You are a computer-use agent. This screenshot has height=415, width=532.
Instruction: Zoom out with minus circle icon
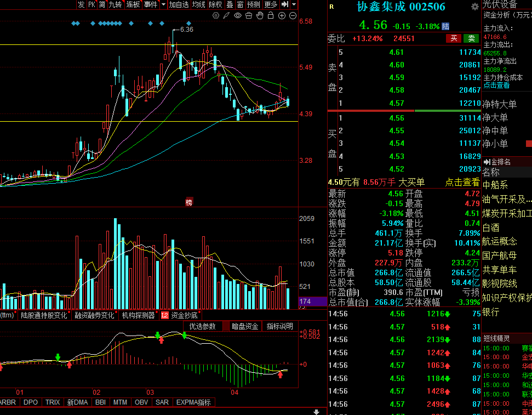pyautogui.click(x=293, y=15)
